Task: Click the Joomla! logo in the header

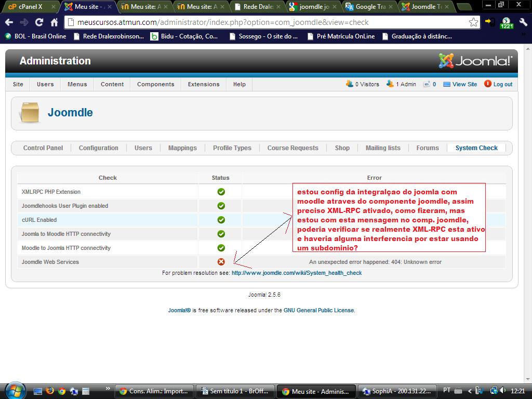Action: pos(475,61)
